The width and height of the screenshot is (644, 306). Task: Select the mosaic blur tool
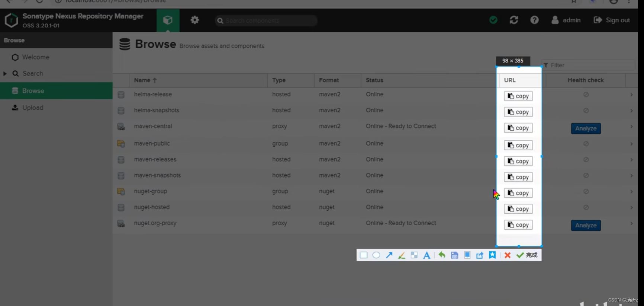point(414,255)
